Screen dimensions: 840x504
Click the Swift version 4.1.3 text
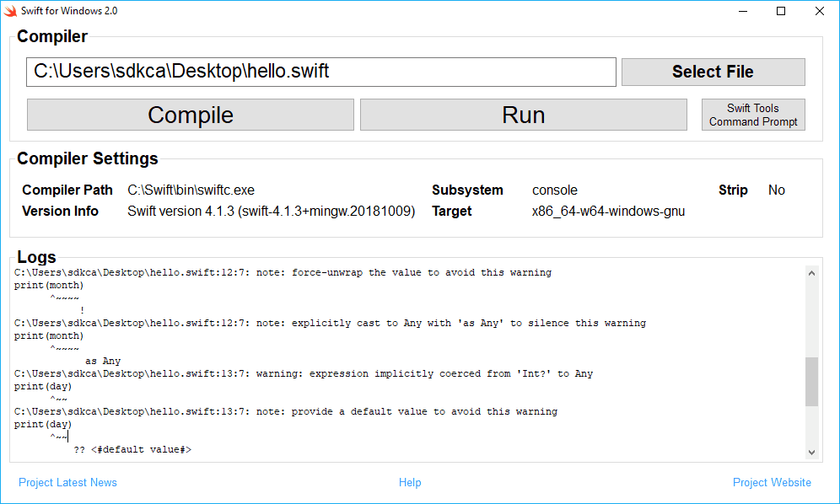[x=271, y=211]
